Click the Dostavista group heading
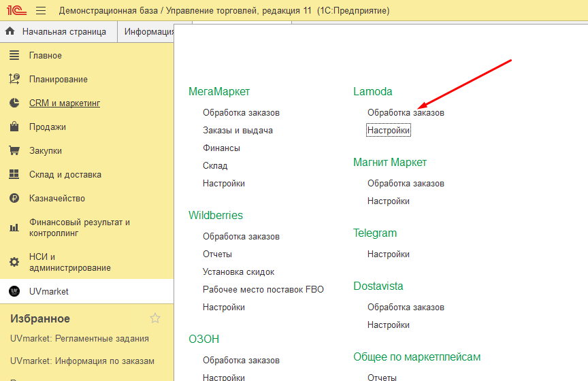This screenshot has height=381, width=588. click(378, 286)
